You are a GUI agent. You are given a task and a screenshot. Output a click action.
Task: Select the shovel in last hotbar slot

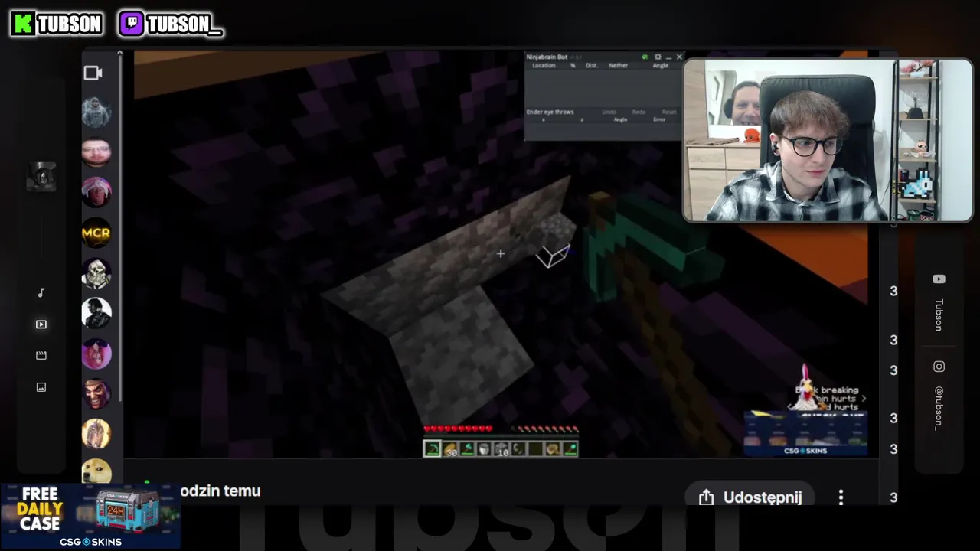(570, 449)
